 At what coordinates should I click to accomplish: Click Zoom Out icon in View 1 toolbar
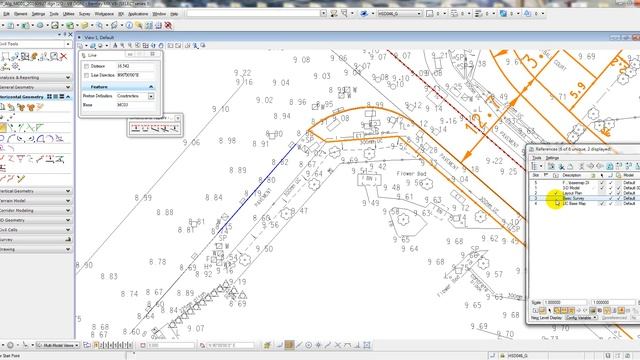130,46
